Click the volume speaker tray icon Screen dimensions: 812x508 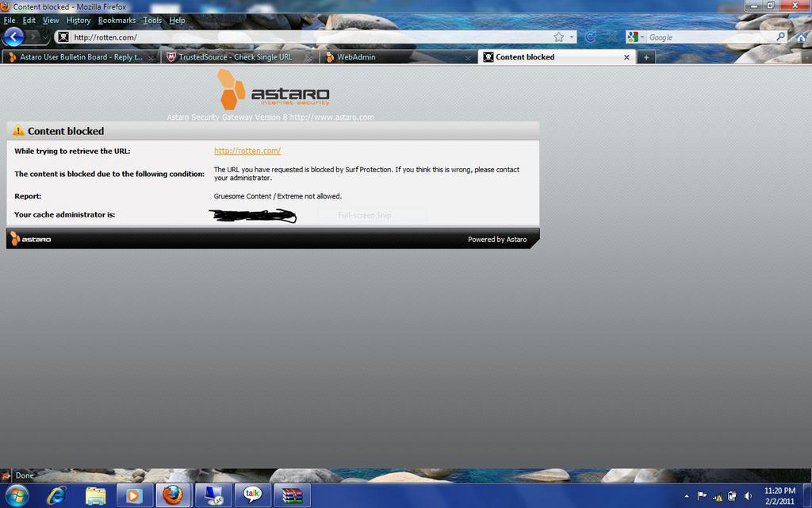pyautogui.click(x=748, y=496)
